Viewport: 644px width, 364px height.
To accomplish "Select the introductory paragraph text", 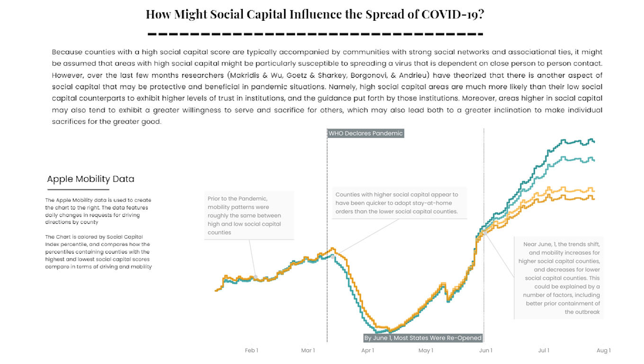I will 327,87.
